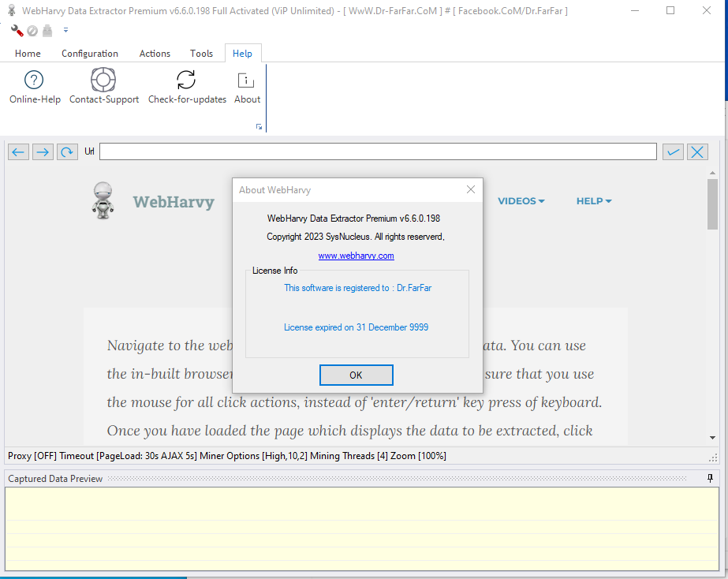
Task: Open the ribbon group dialog launcher arrow
Action: [259, 127]
